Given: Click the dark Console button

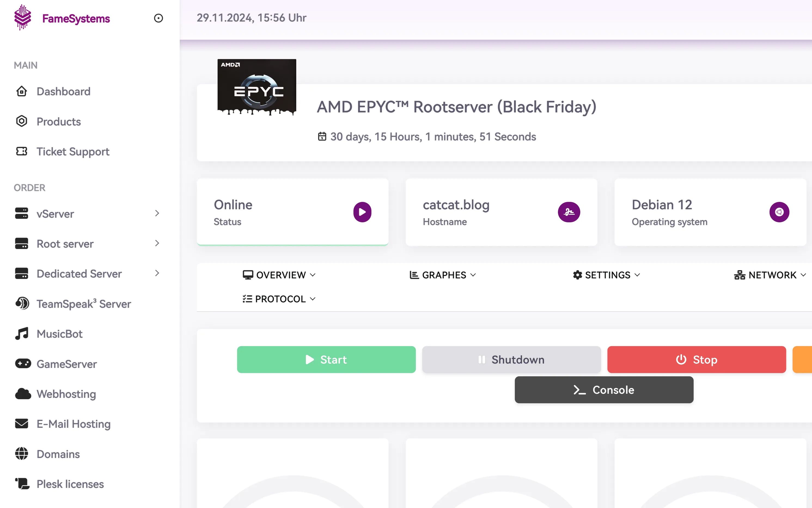Looking at the screenshot, I should (604, 389).
